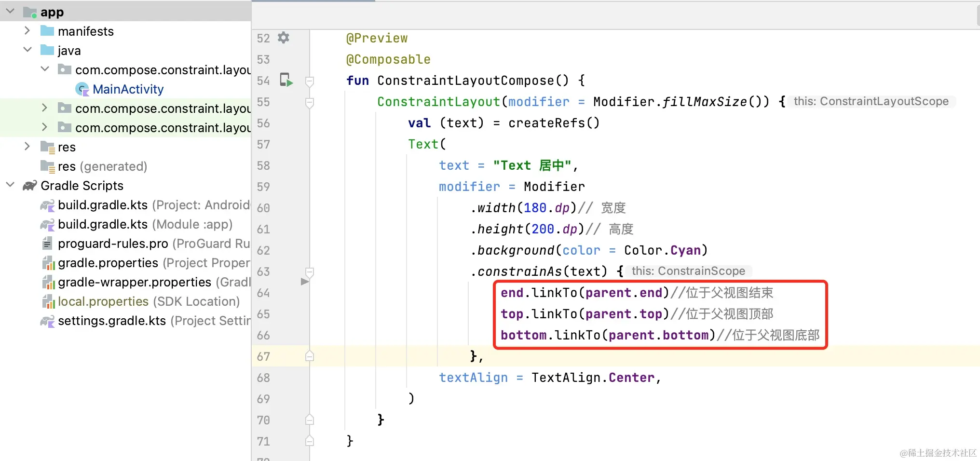Viewport: 980px width, 461px height.
Task: Click the ConstrainScope inlay hint
Action: [688, 271]
